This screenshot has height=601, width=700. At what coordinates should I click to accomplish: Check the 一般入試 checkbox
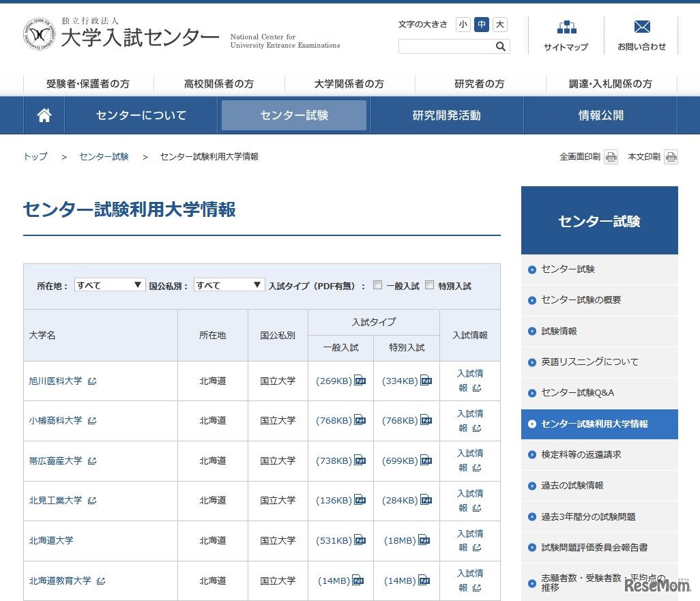378,285
